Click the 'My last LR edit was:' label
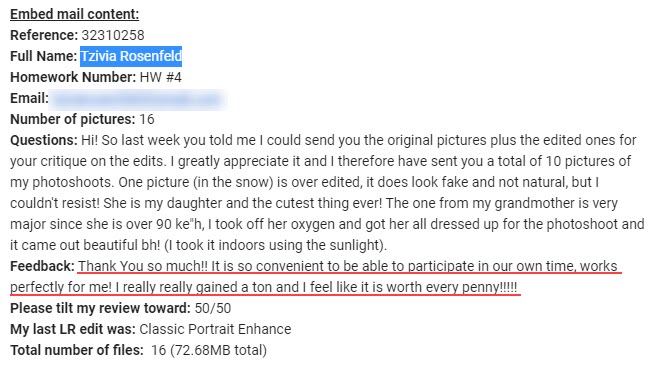 coord(73,329)
